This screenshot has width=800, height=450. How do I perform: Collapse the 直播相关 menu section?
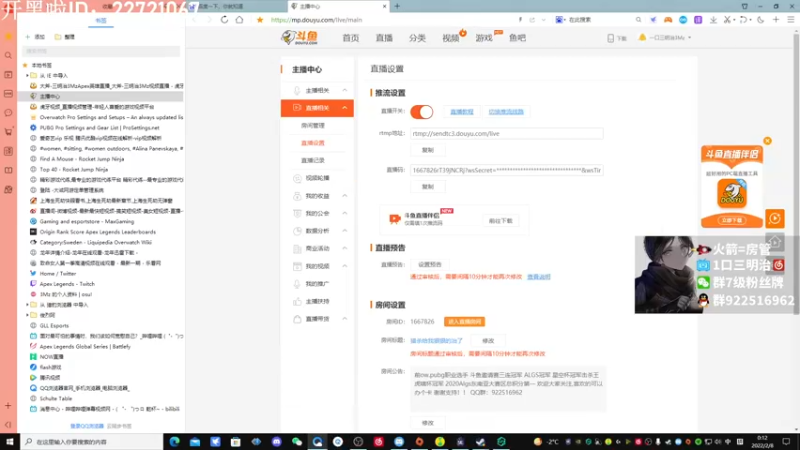click(x=345, y=108)
